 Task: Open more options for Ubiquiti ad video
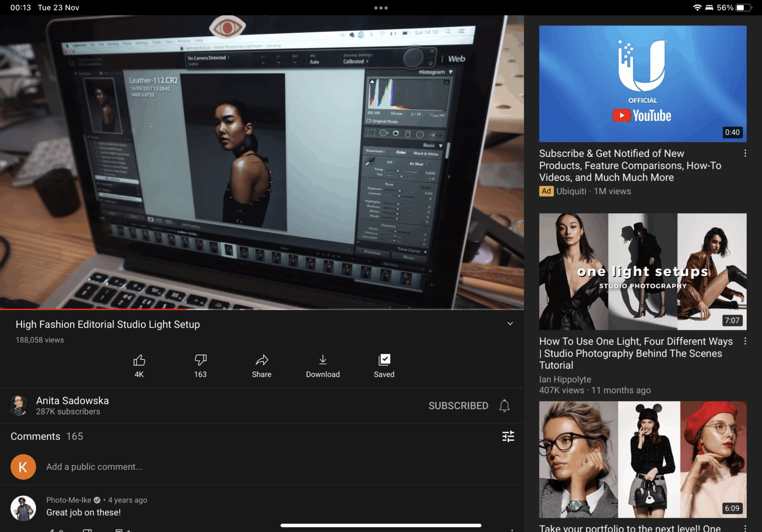[745, 154]
